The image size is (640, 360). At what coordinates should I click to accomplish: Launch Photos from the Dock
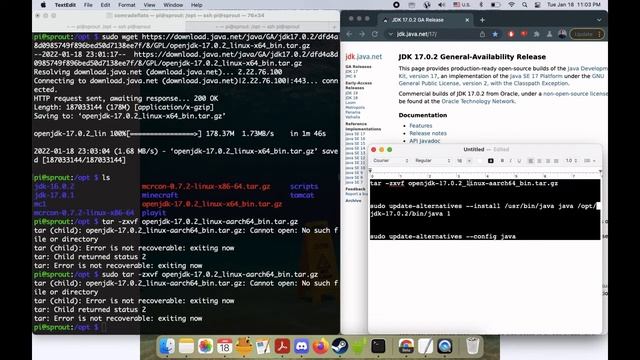pyautogui.click(x=205, y=346)
